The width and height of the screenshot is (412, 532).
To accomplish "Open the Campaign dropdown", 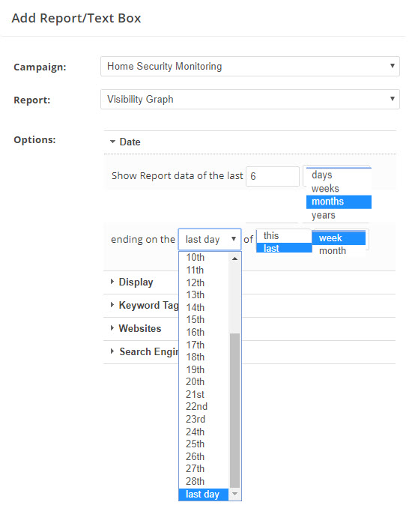I will 250,66.
